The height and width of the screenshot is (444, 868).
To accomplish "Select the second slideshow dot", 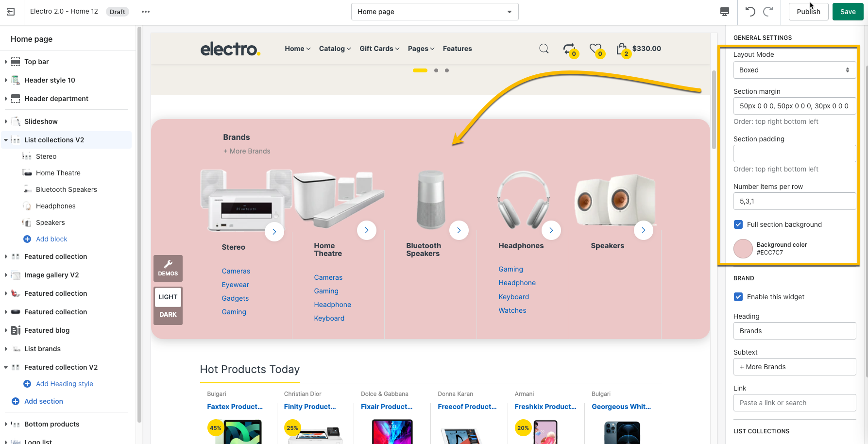I will click(436, 70).
